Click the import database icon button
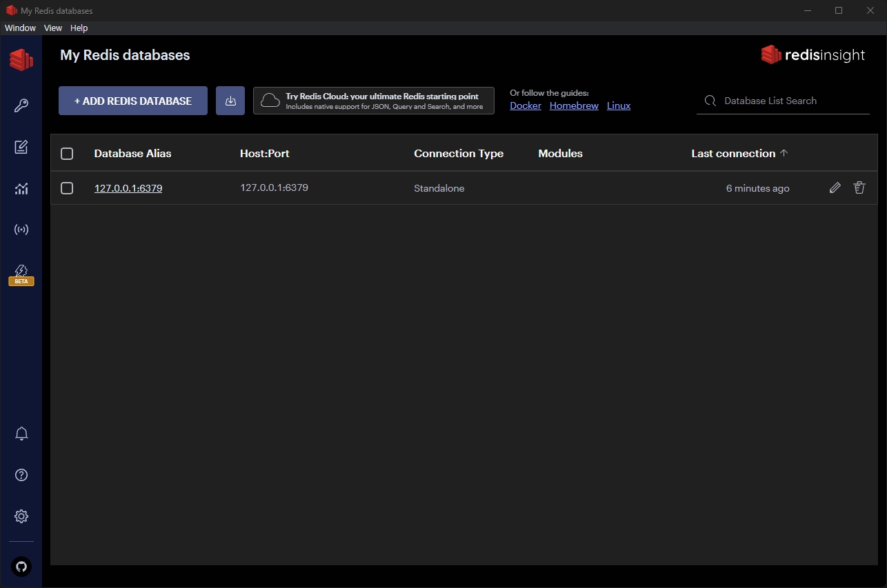Image resolution: width=887 pixels, height=588 pixels. tap(230, 101)
